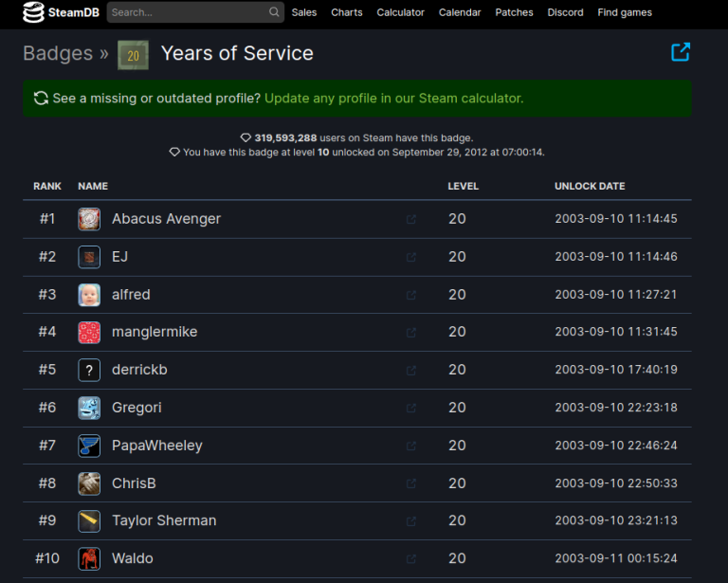Open the Charts page

(347, 12)
